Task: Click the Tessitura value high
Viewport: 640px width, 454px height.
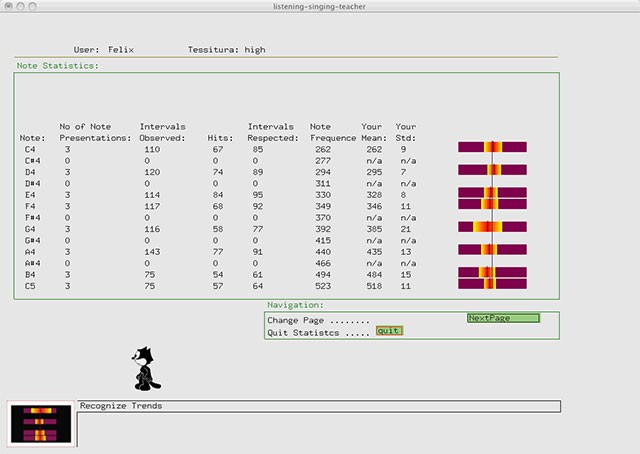Action: click(256, 49)
